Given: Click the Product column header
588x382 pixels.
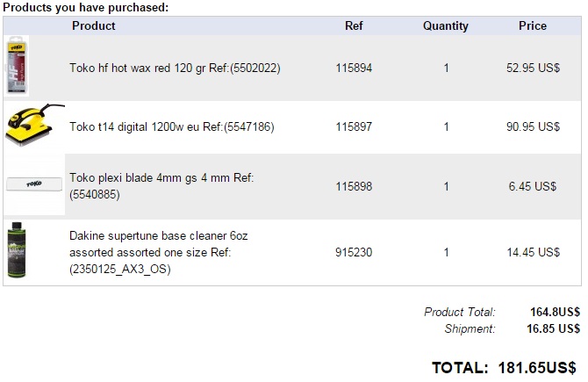Looking at the screenshot, I should pos(93,25).
